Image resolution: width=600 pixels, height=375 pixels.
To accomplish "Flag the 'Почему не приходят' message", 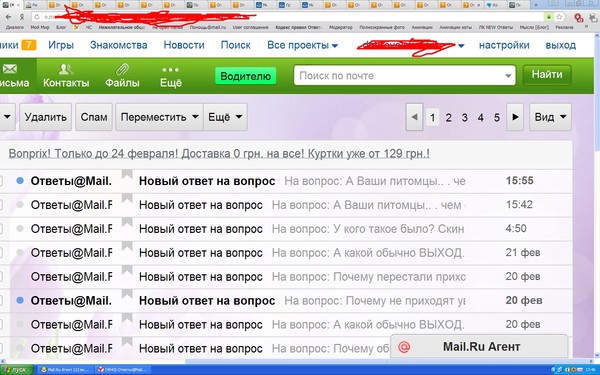I will coord(127,295).
